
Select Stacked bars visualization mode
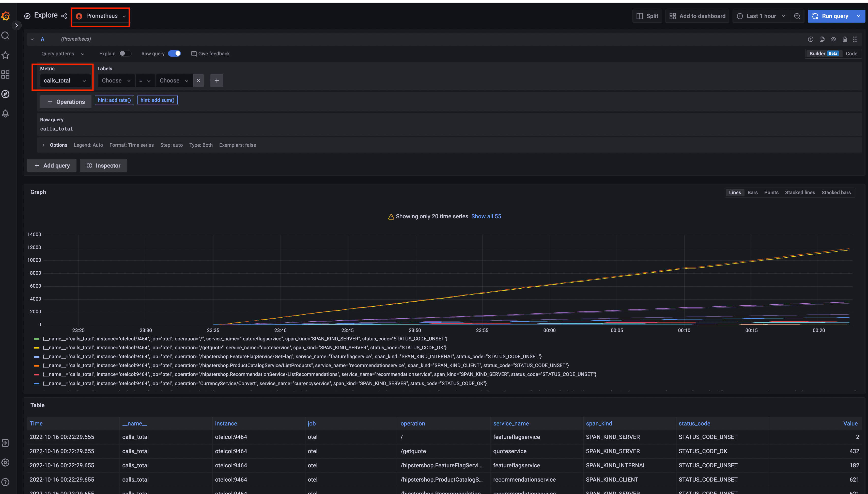tap(836, 192)
